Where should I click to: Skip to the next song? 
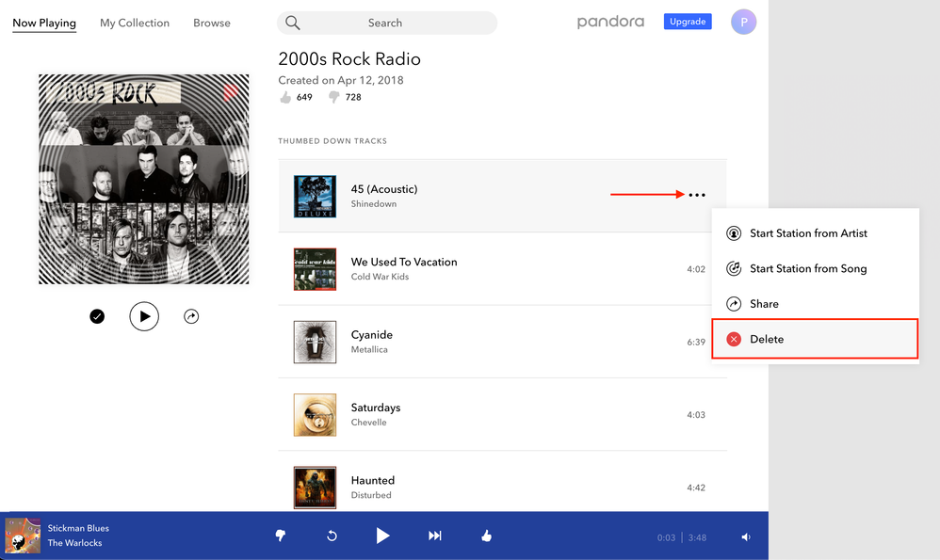(434, 536)
